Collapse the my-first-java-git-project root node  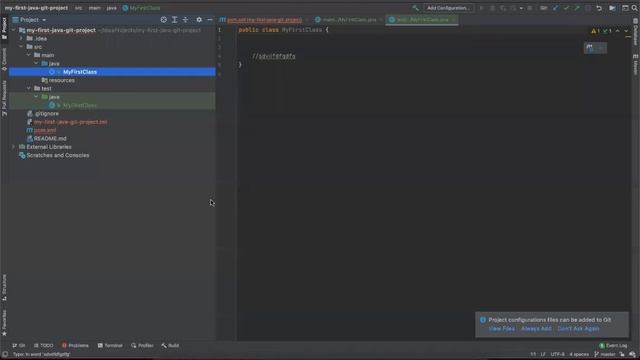click(13, 30)
